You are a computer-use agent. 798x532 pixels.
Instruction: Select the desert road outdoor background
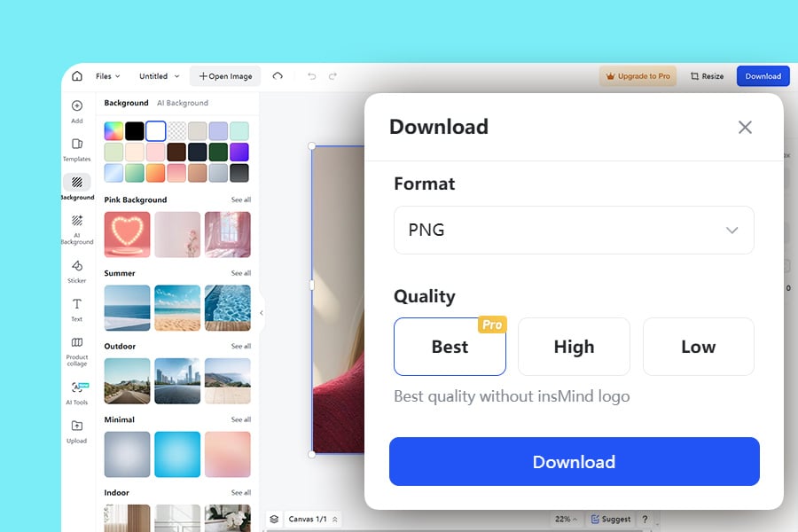coord(127,380)
